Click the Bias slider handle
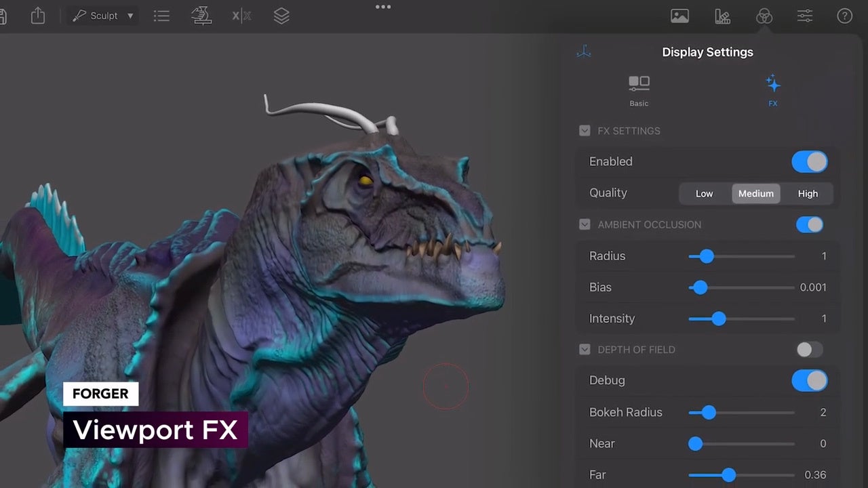 [x=701, y=287]
